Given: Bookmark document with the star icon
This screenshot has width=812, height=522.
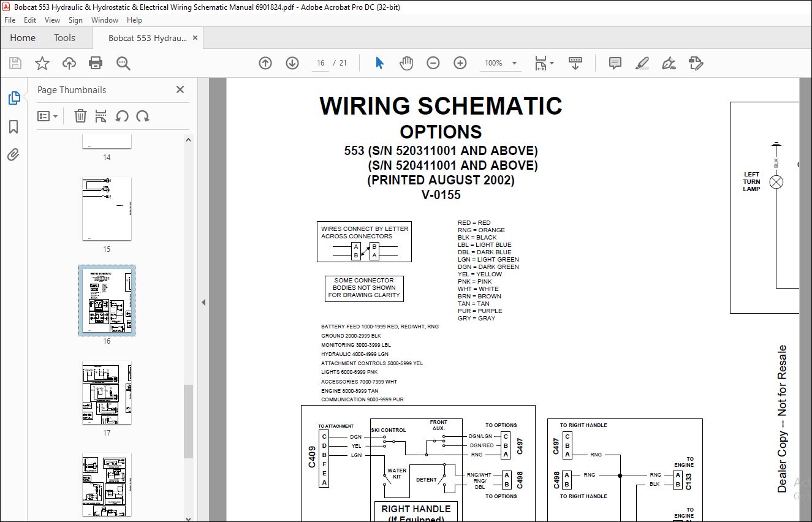Looking at the screenshot, I should click(42, 63).
